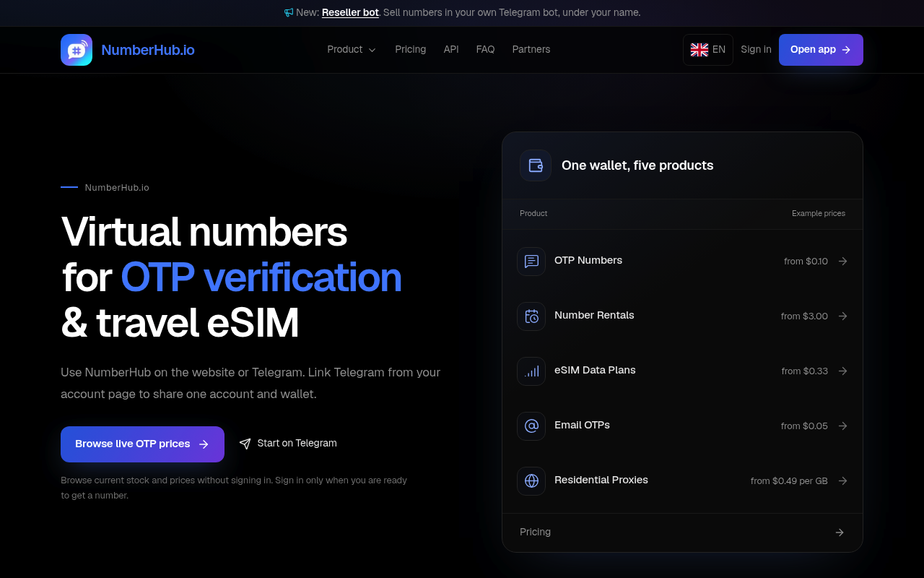Image resolution: width=924 pixels, height=578 pixels.
Task: Click the Email OTPs at-sign icon
Action: click(531, 426)
